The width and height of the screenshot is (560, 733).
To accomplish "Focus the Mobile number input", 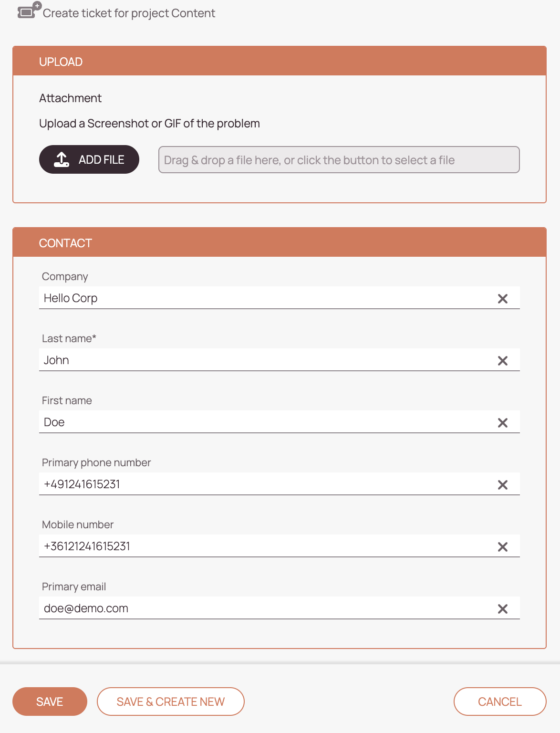I will (267, 546).
